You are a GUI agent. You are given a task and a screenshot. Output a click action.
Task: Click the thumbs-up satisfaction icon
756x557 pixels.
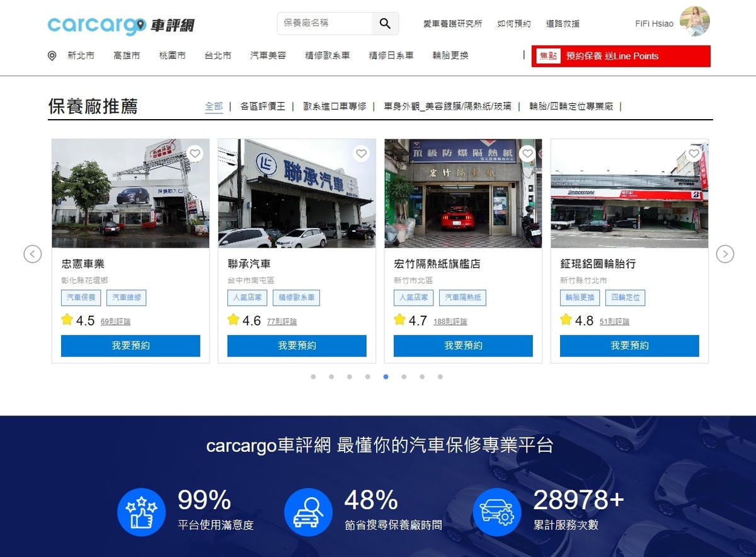click(x=141, y=512)
